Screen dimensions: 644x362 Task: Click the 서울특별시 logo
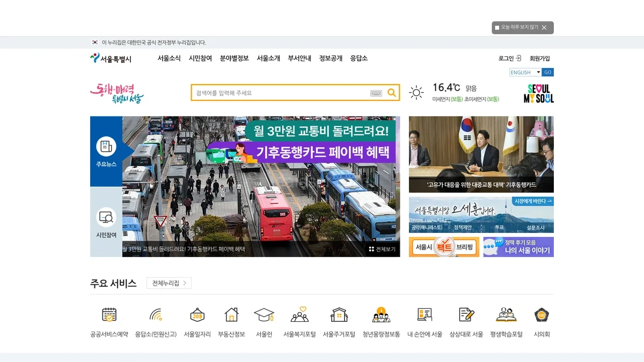(x=111, y=58)
